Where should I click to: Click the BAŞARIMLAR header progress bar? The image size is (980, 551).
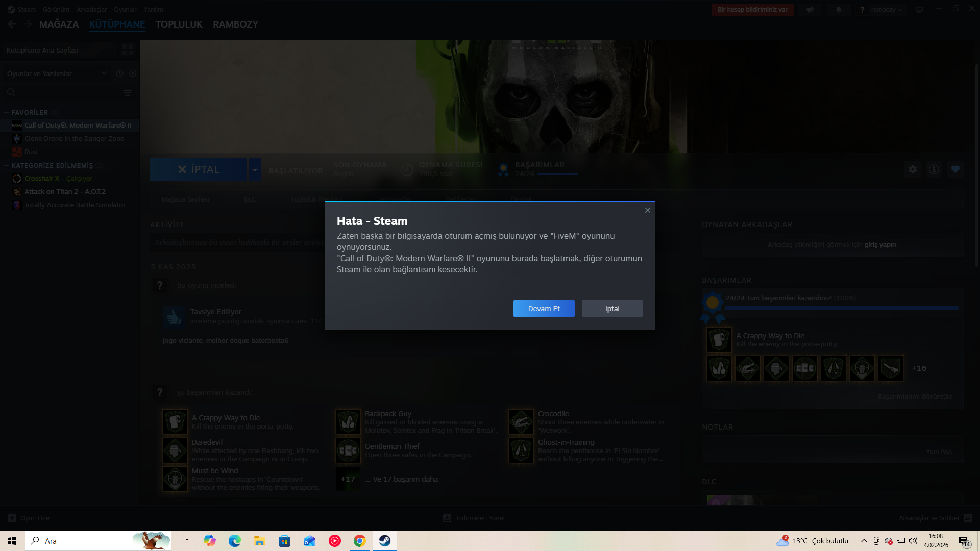coord(558,174)
